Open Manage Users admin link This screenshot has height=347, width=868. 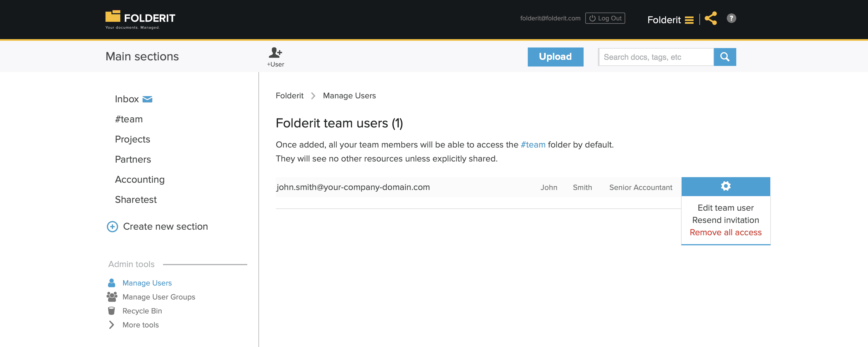click(x=147, y=283)
